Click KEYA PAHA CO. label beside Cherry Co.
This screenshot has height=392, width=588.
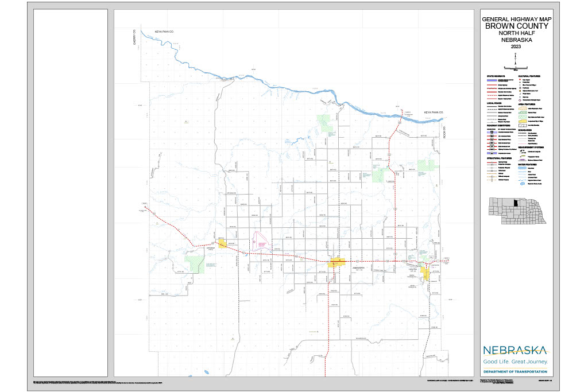[x=164, y=32]
